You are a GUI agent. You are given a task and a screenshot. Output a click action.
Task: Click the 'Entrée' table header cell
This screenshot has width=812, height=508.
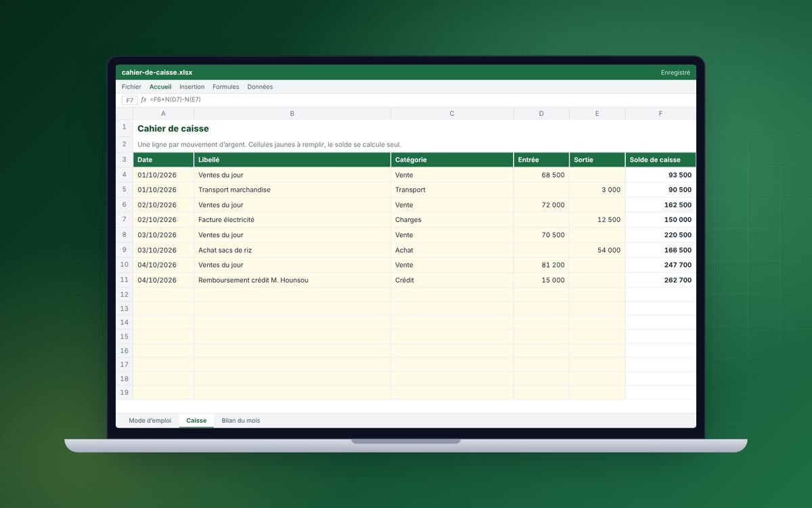pyautogui.click(x=541, y=160)
